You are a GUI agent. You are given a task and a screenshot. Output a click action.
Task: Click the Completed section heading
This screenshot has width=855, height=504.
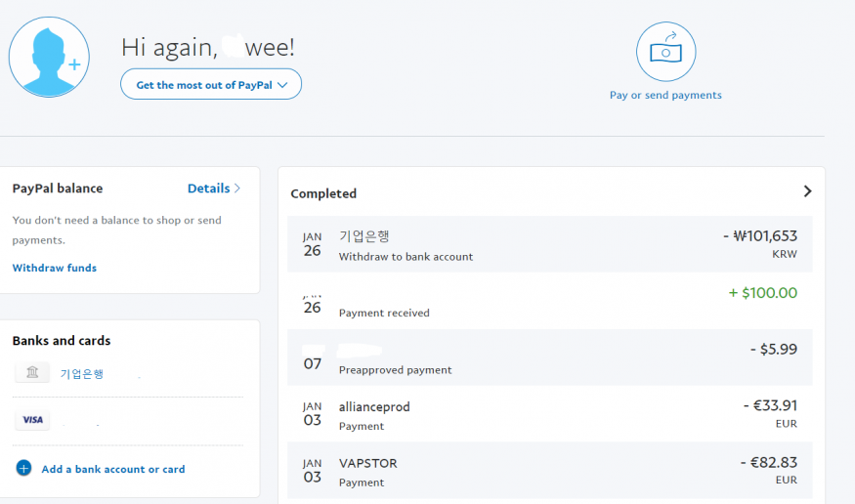tap(323, 194)
